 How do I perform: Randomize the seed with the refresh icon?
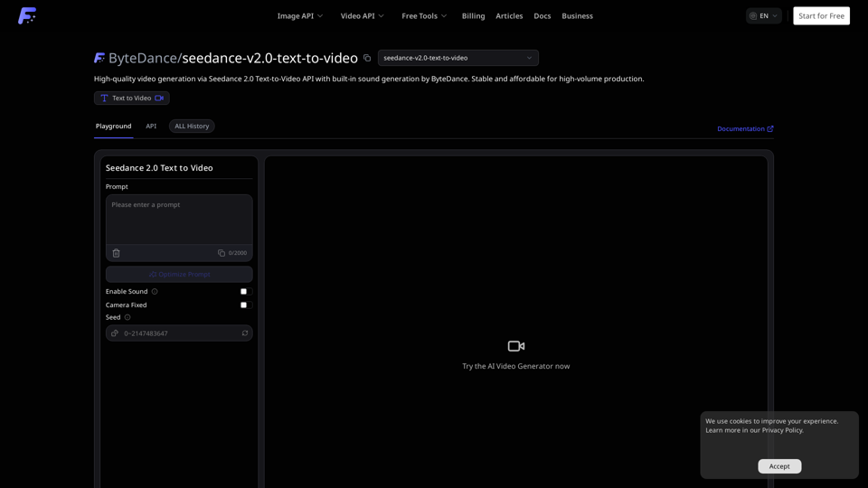[244, 333]
